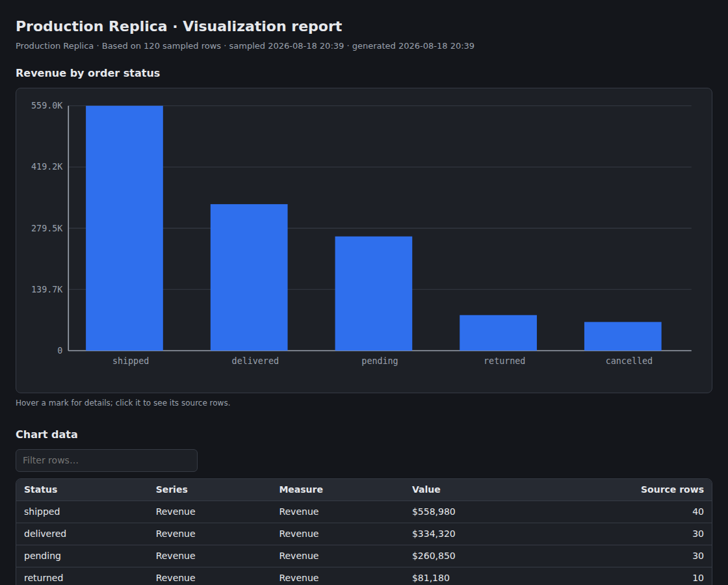Click the pending revenue bar

coord(374,293)
